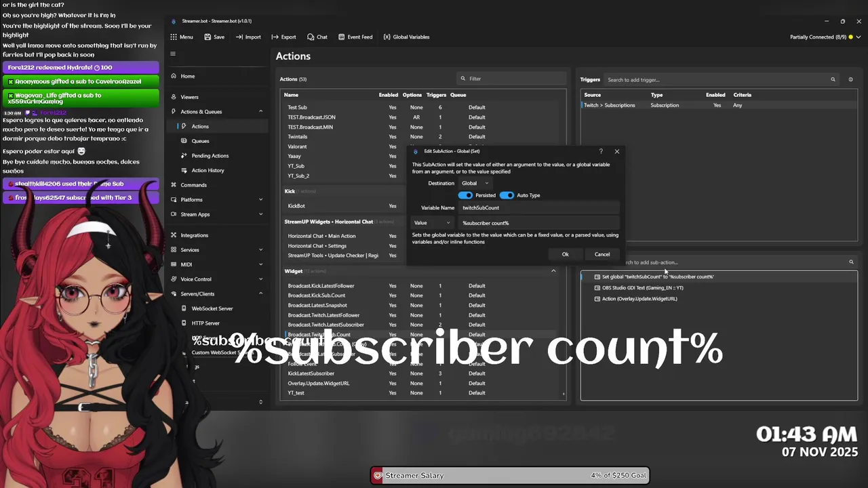The height and width of the screenshot is (488, 868).
Task: Select Horizontal Chat • Main Action
Action: click(x=345, y=236)
